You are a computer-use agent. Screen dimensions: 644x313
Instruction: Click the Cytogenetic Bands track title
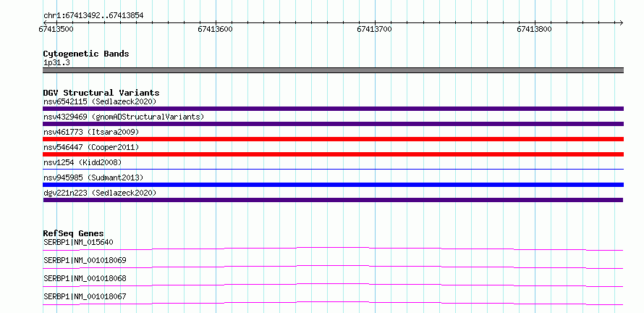tap(86, 54)
